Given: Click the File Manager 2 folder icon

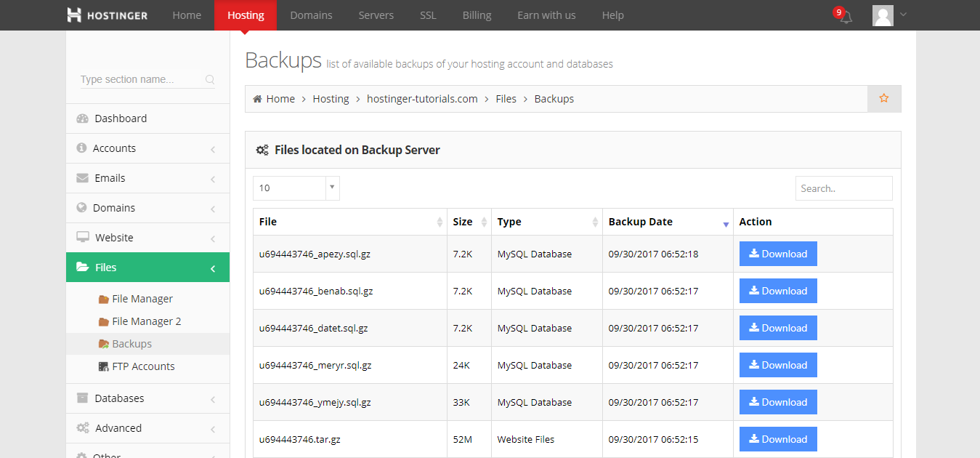Looking at the screenshot, I should [103, 322].
